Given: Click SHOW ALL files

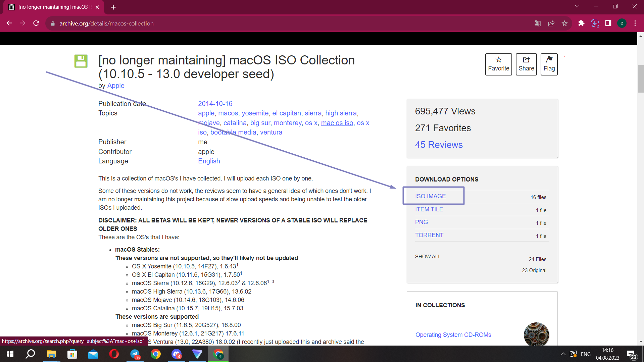Looking at the screenshot, I should [x=428, y=257].
